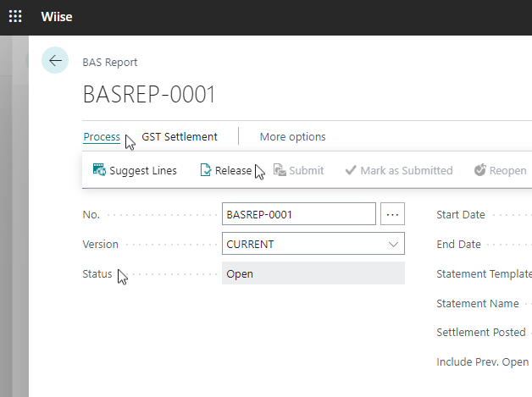The height and width of the screenshot is (397, 532).
Task: Click into the No. input field
Action: coord(298,214)
